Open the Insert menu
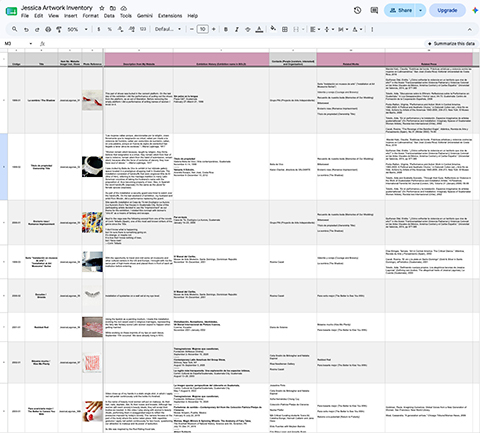This screenshot has width=480, height=433. (x=71, y=16)
